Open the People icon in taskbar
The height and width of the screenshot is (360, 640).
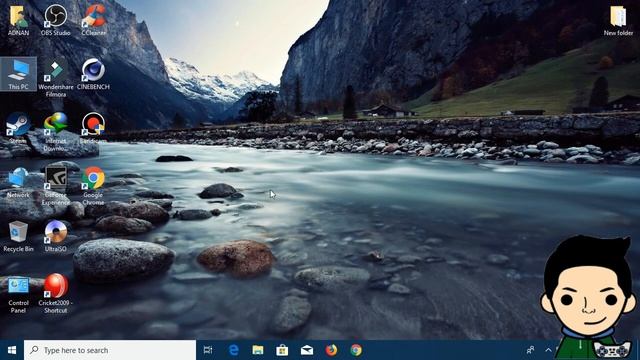[x=531, y=350]
